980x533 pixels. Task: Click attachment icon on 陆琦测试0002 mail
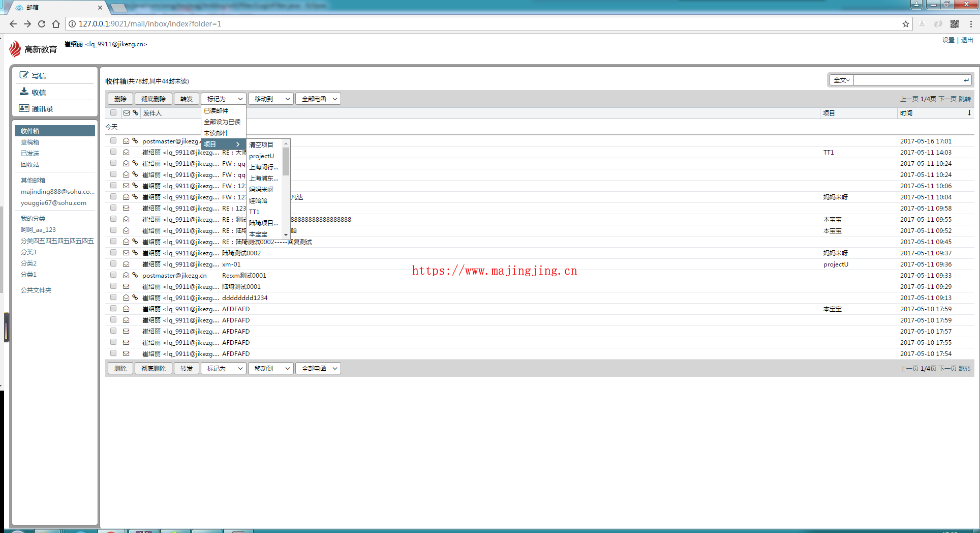pos(135,253)
